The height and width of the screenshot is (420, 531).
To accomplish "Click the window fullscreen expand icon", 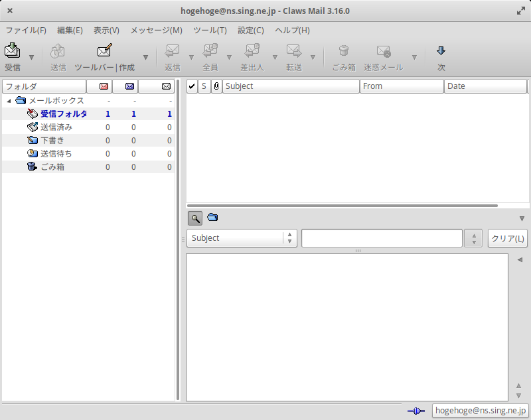I will 520,11.
